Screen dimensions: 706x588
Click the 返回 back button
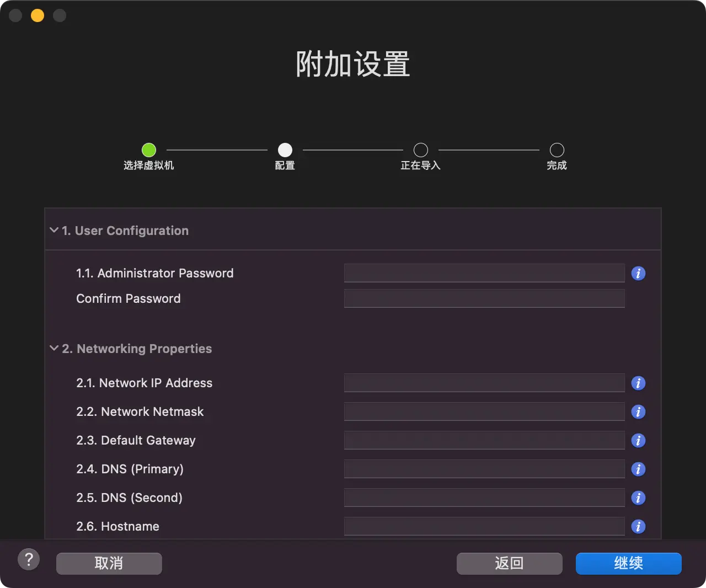coord(509,563)
